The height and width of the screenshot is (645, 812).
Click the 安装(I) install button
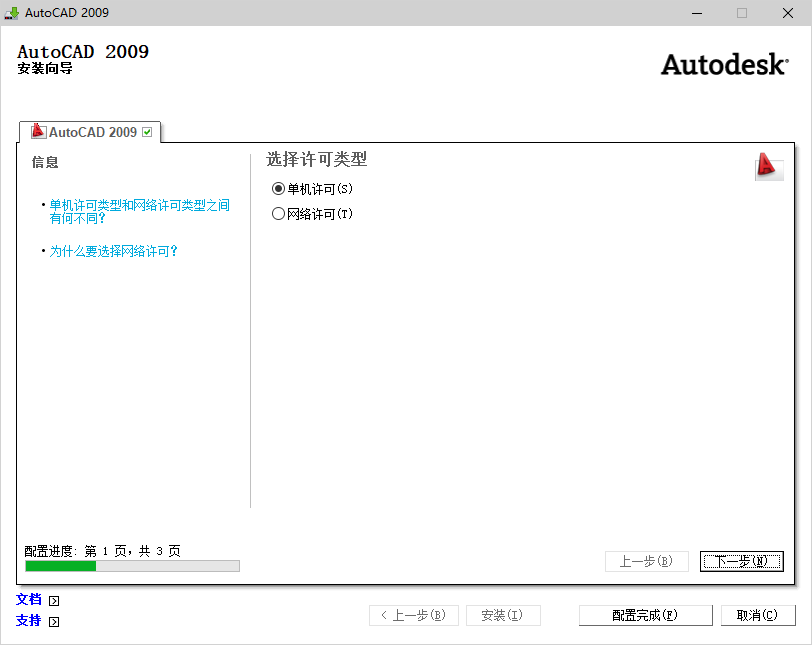tap(503, 615)
